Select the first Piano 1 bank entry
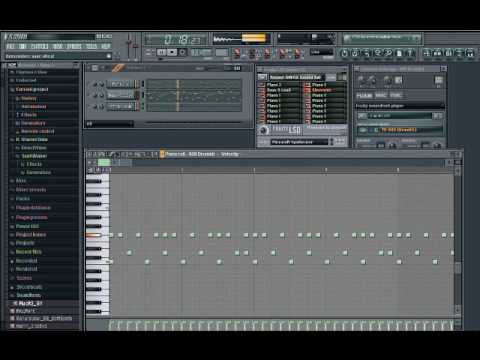The height and width of the screenshot is (360, 480). click(279, 85)
